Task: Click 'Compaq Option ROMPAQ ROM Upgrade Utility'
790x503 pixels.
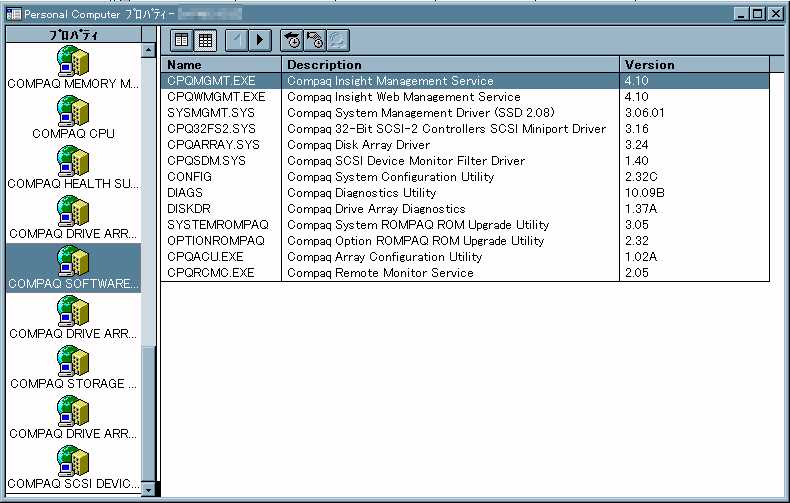Action: tap(415, 241)
